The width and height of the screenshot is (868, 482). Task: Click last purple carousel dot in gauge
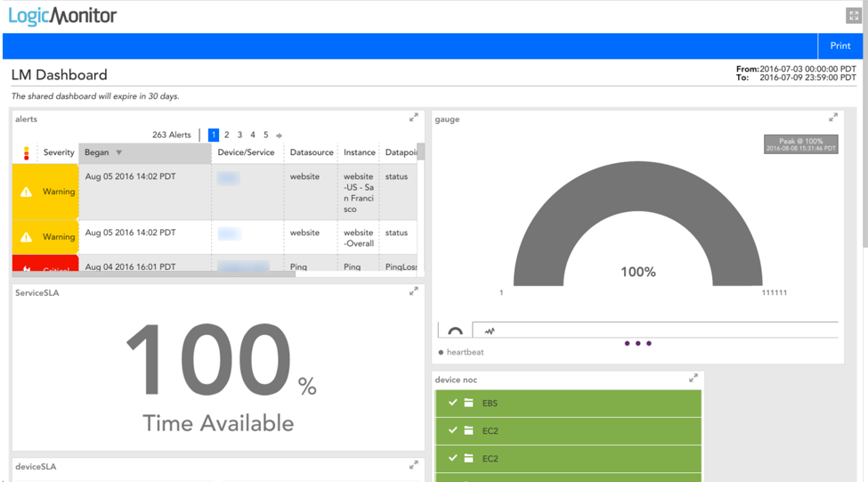coord(649,344)
